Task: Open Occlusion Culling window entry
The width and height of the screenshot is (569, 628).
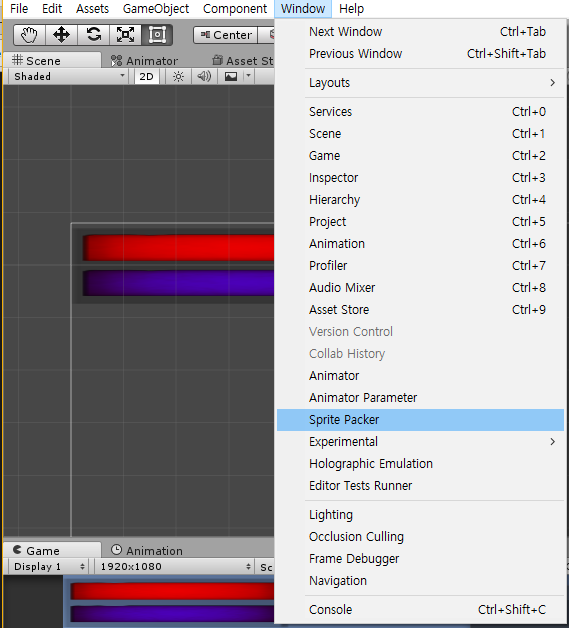Action: coord(420,537)
